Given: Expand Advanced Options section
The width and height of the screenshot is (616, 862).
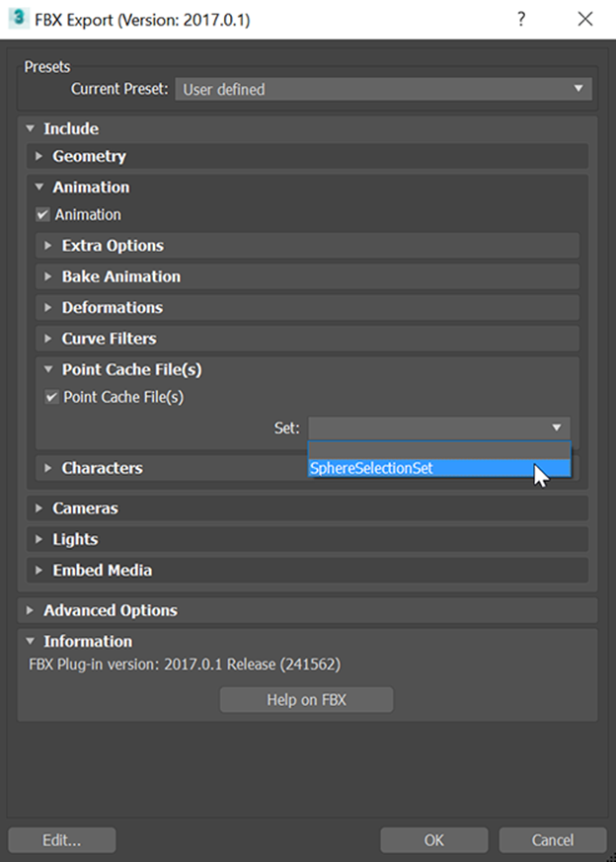Looking at the screenshot, I should pos(307,610).
